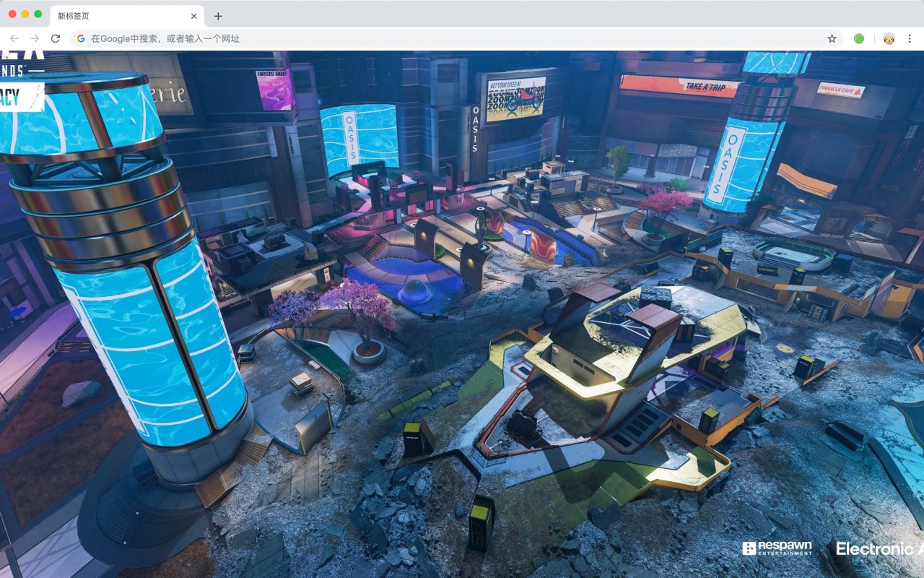Select the 新标签页 tab
This screenshot has height=578, width=924.
click(x=127, y=16)
